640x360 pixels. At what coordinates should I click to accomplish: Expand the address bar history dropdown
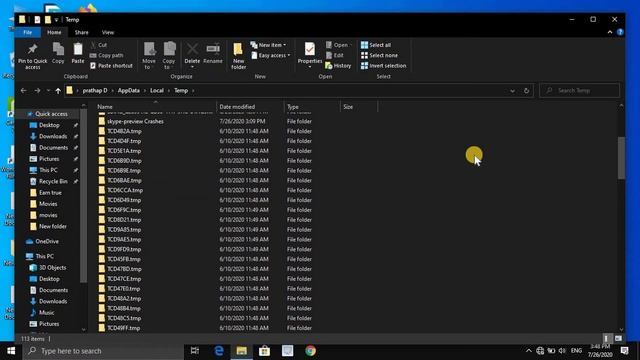(512, 91)
